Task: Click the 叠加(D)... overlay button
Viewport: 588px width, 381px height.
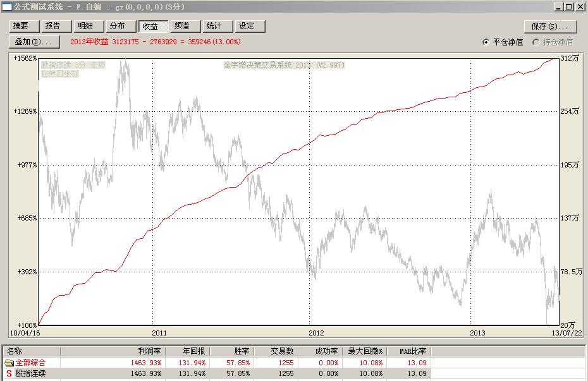Action: [x=34, y=42]
